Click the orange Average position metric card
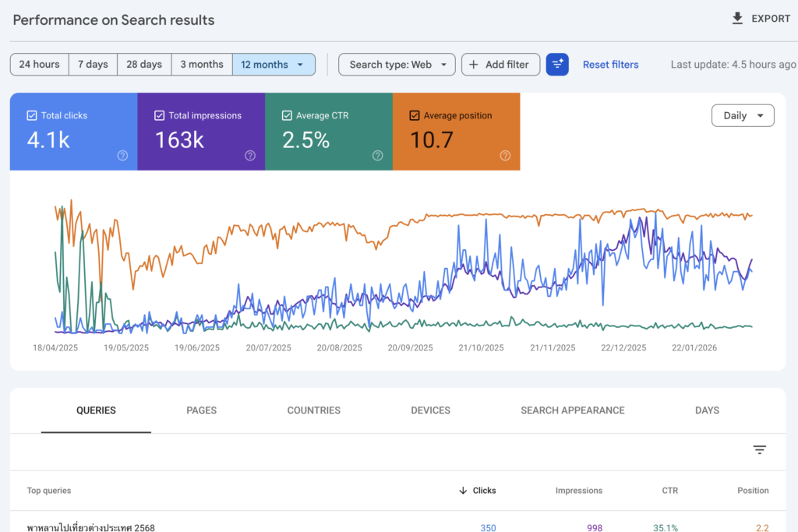 (456, 132)
